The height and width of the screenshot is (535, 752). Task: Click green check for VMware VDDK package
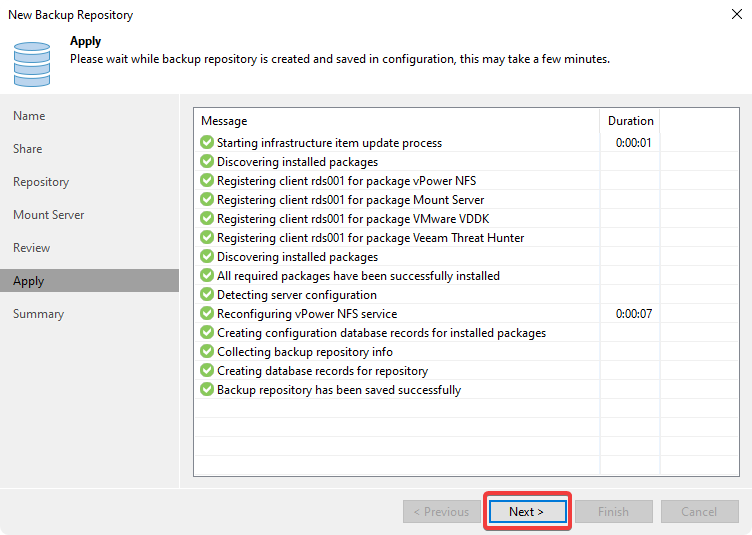pyautogui.click(x=207, y=219)
